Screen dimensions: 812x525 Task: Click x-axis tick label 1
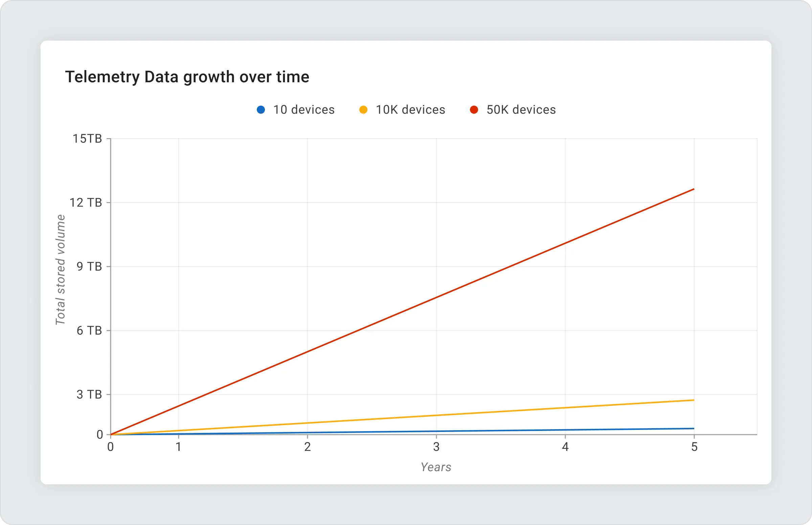coord(178,447)
